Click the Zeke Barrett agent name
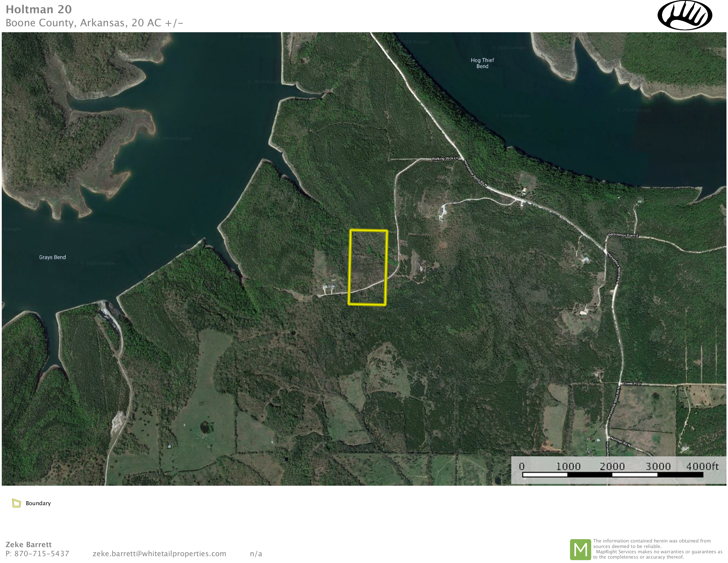The height and width of the screenshot is (563, 728). pyautogui.click(x=29, y=544)
